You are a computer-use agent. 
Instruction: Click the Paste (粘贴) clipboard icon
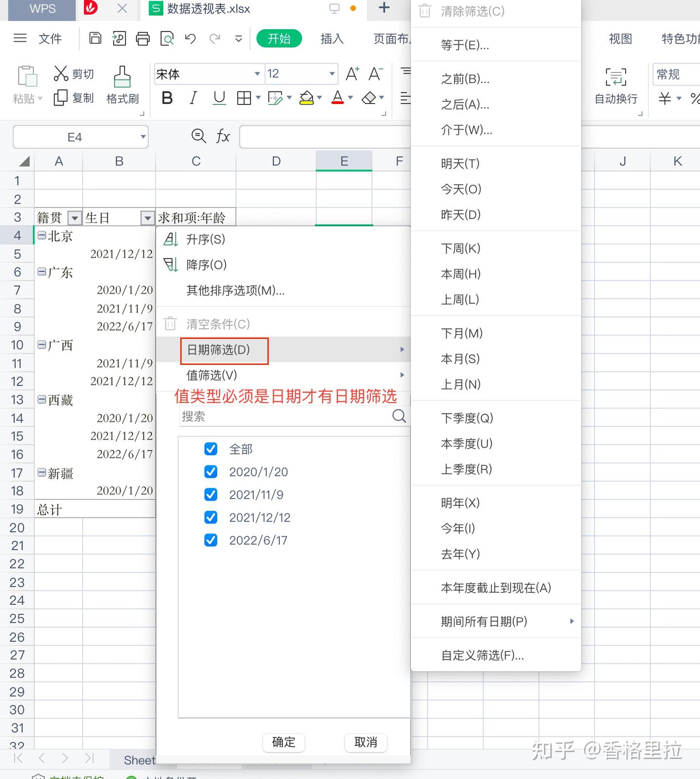click(27, 76)
